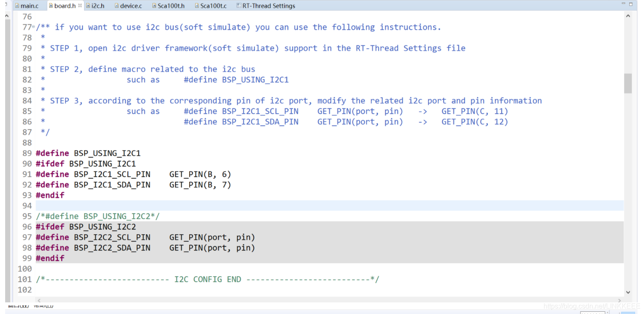Switch to the device.c tab
Screen dimensions: 644x314
(x=128, y=6)
